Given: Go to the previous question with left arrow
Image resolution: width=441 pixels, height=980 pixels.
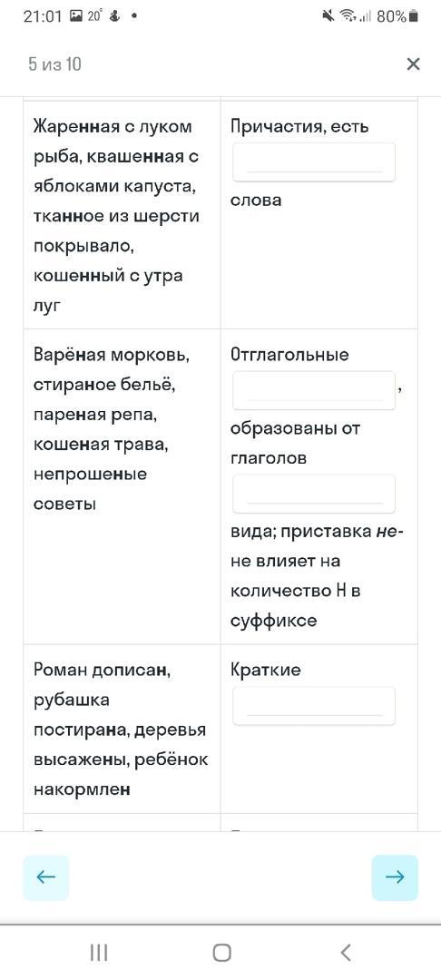Looking at the screenshot, I should pyautogui.click(x=45, y=877).
